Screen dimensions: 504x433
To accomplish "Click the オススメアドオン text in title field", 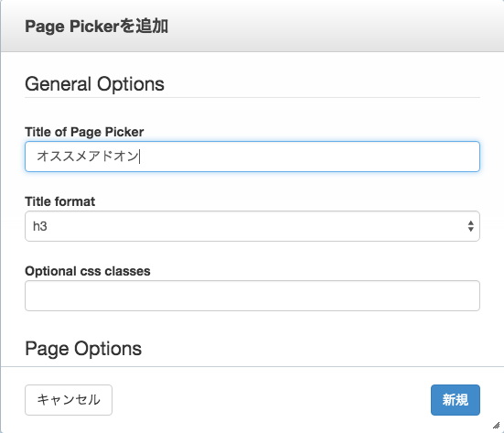I will point(88,157).
